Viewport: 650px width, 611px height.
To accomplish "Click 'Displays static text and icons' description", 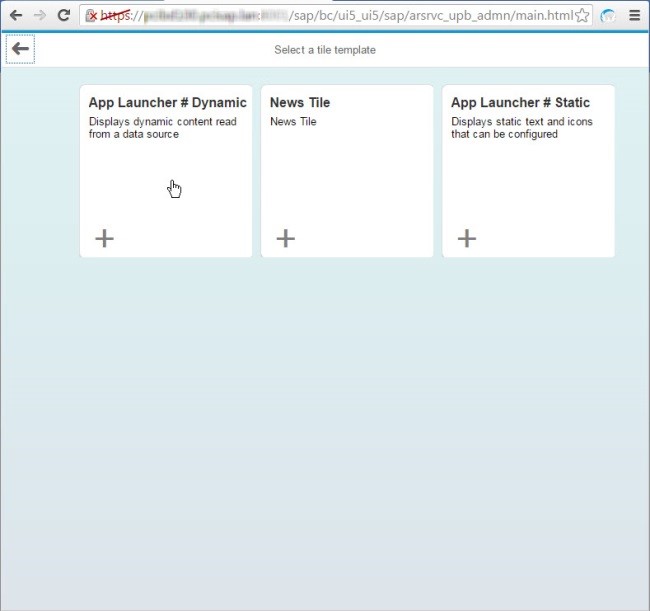I will point(521,122).
